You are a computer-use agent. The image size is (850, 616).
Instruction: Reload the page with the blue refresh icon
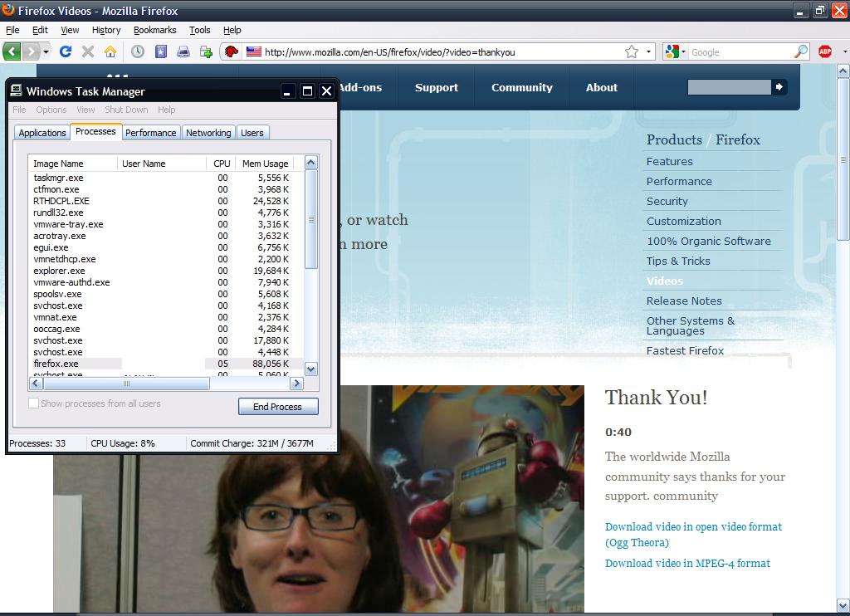pyautogui.click(x=66, y=51)
